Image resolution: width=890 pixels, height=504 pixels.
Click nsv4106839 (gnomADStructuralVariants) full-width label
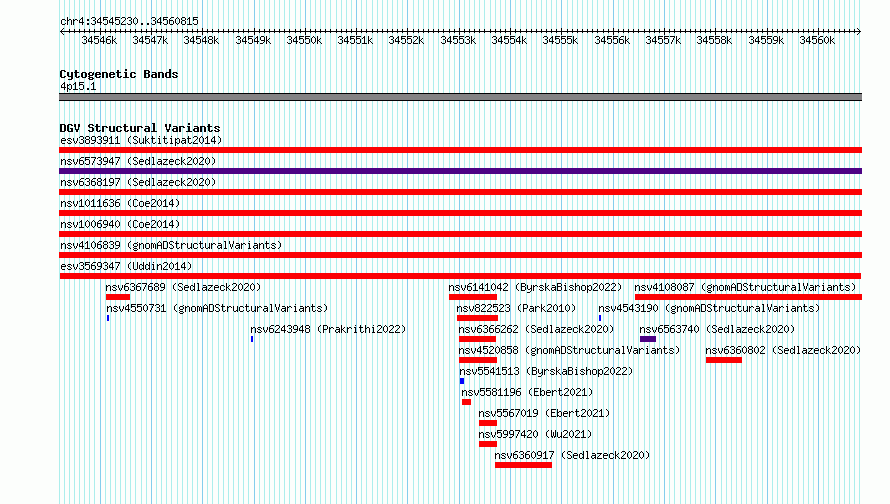point(171,245)
